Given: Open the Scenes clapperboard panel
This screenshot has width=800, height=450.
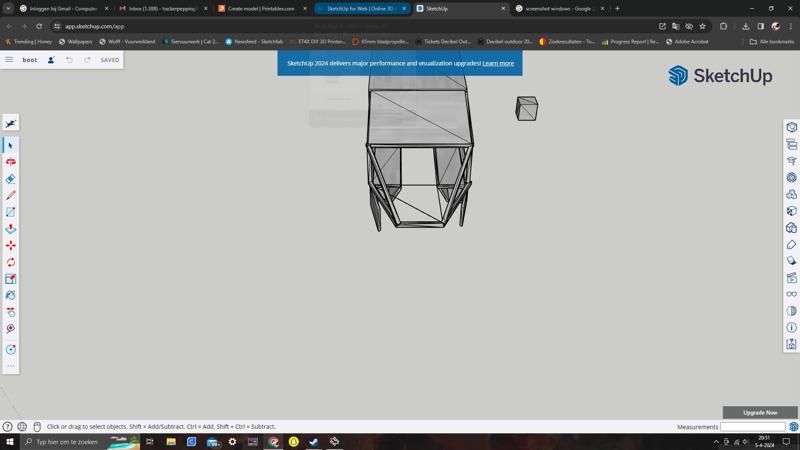Looking at the screenshot, I should click(791, 278).
